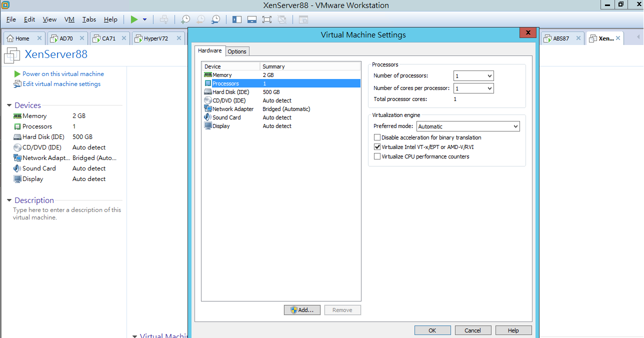This screenshot has width=644, height=338.
Task: Collapse the Virtual Machine details section
Action: (134, 336)
